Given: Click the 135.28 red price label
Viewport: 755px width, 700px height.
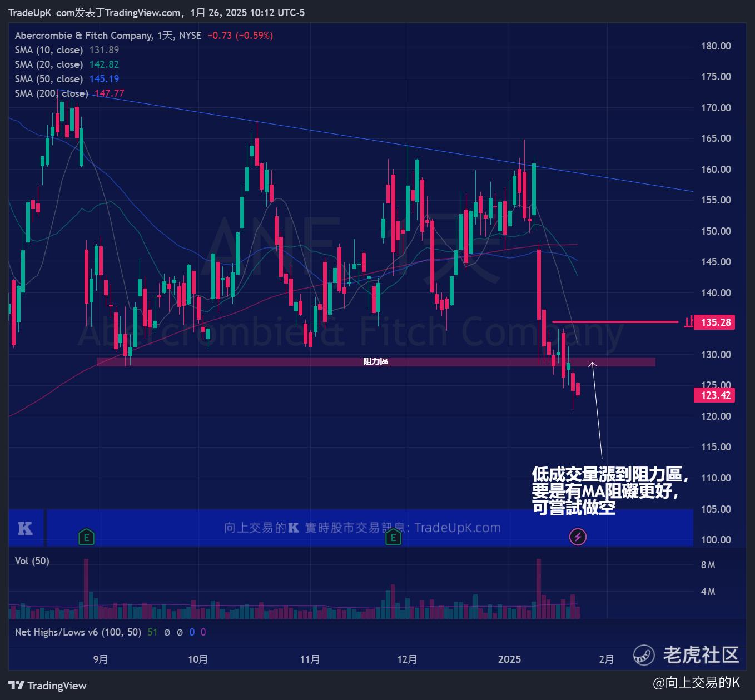Looking at the screenshot, I should point(716,322).
